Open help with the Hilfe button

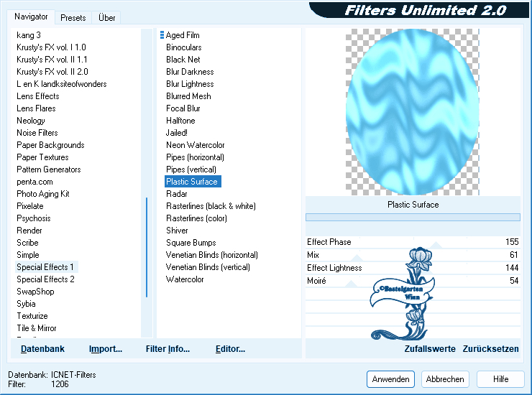(500, 379)
